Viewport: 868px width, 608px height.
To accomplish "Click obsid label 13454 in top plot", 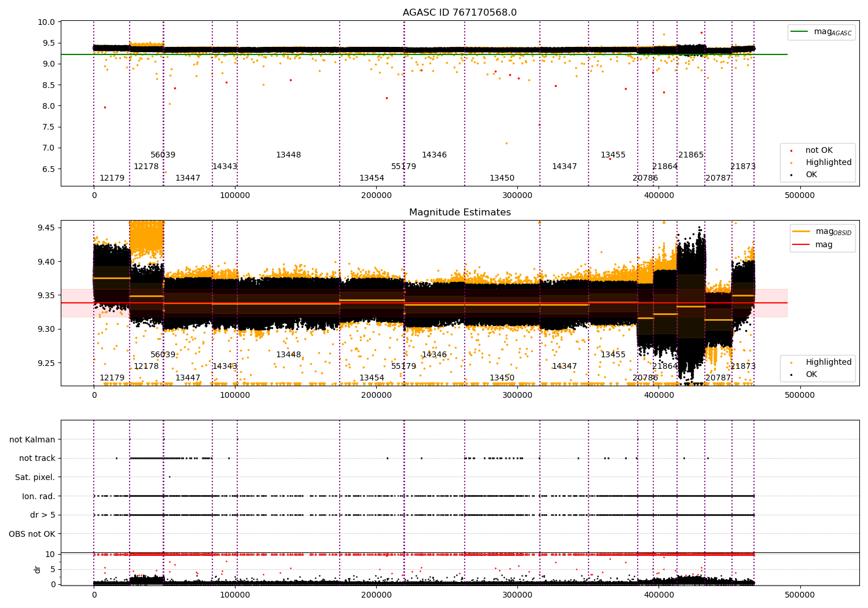I will pos(372,178).
